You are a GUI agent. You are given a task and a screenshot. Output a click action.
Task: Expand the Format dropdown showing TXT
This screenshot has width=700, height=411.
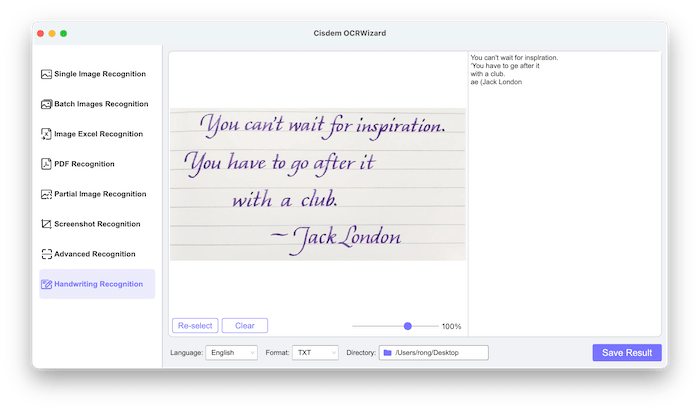[x=315, y=353]
